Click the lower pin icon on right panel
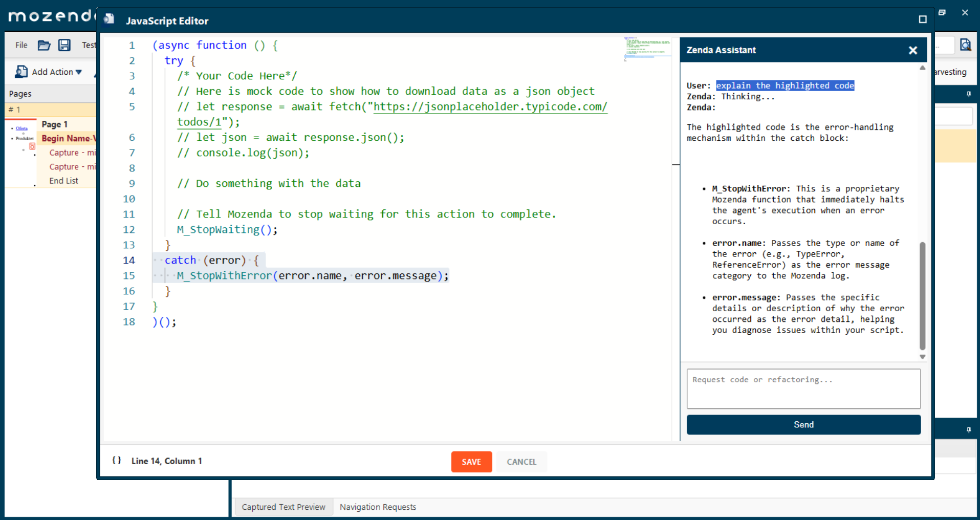This screenshot has width=980, height=520. point(969,430)
